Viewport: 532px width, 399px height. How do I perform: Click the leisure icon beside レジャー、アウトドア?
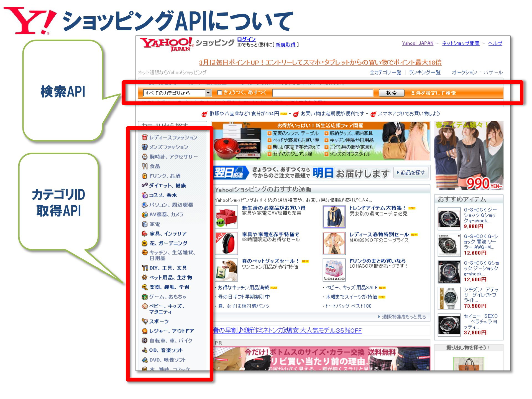pyautogui.click(x=144, y=331)
